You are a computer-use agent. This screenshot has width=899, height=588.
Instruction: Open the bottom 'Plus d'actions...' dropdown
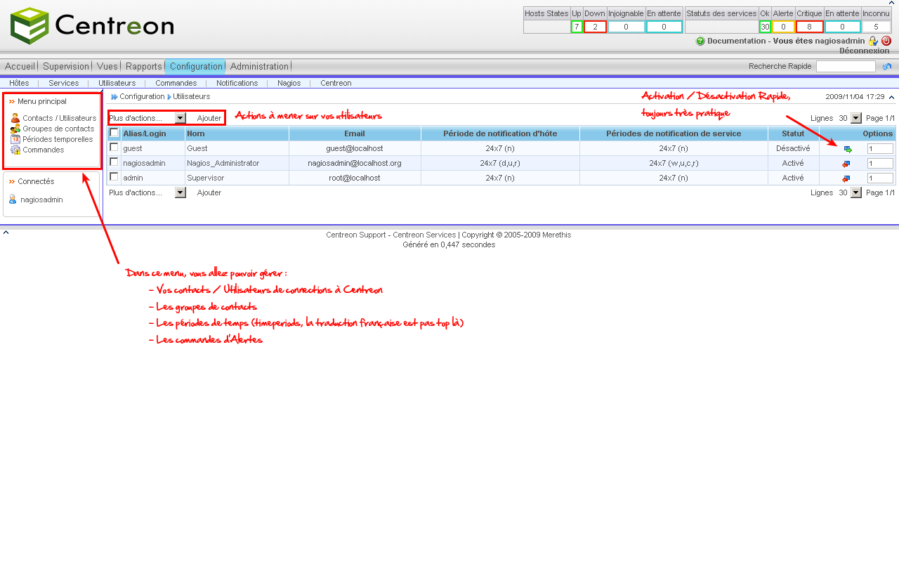coord(181,192)
